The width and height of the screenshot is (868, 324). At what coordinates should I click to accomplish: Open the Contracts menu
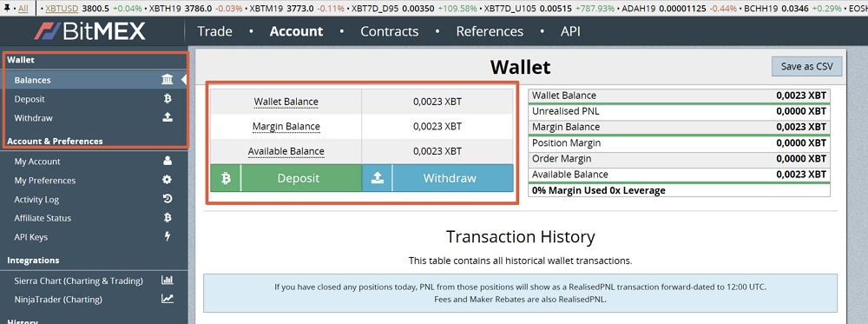(390, 31)
